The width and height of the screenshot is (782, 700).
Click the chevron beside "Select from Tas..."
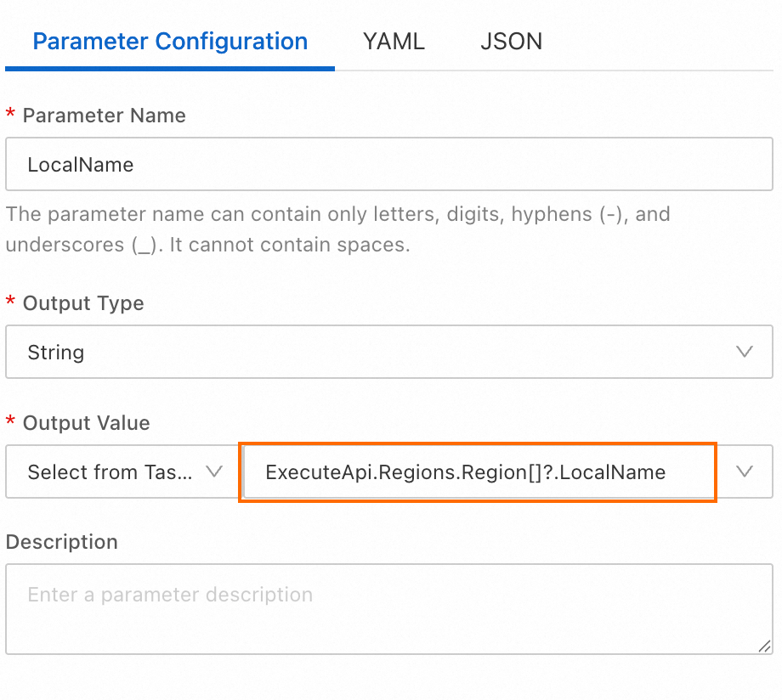(214, 471)
